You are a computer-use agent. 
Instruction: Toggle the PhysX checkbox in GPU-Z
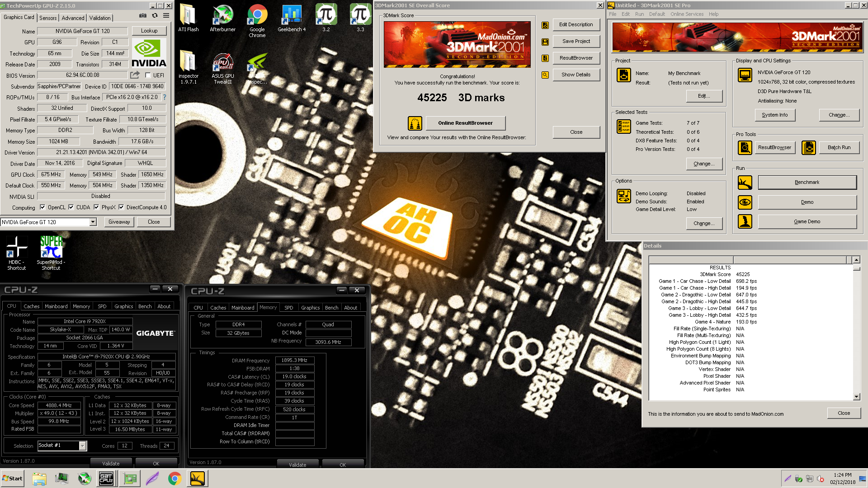pos(96,207)
